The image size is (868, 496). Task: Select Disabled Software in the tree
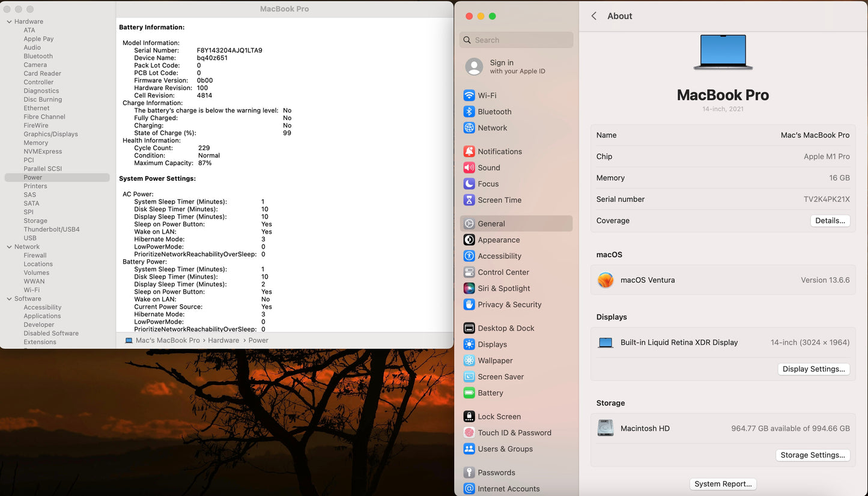(51, 333)
